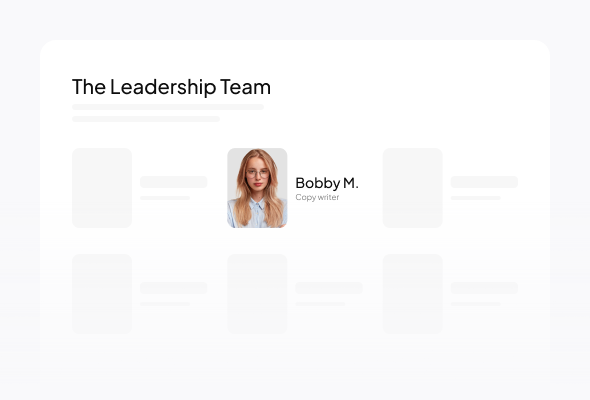The image size is (590, 400).
Task: Click the first subtitle placeholder line under heading
Action: (x=168, y=107)
